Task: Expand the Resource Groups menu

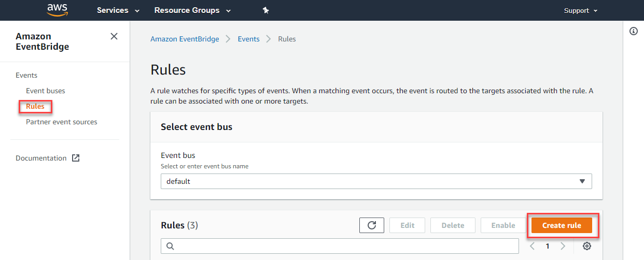Action: [x=192, y=10]
